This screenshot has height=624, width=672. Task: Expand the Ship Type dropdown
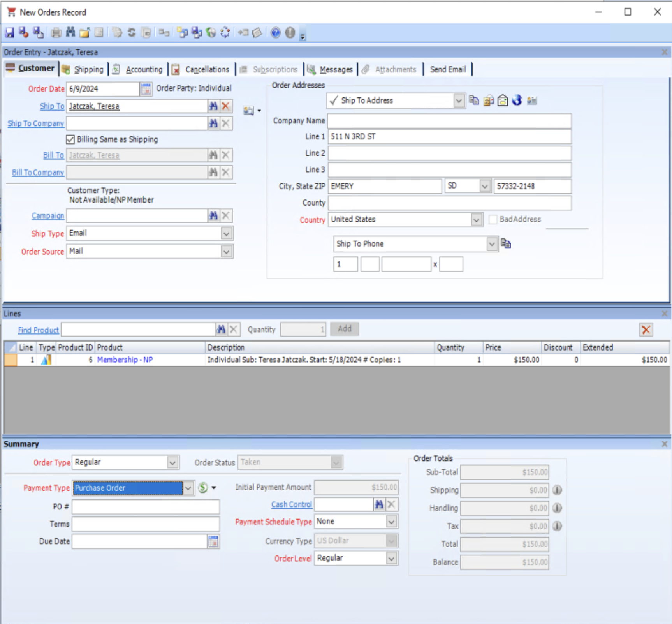click(x=226, y=234)
